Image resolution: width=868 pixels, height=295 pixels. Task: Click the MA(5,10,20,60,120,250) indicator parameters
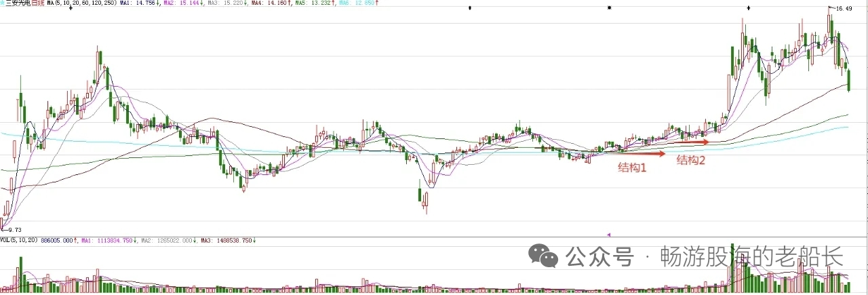(x=82, y=4)
